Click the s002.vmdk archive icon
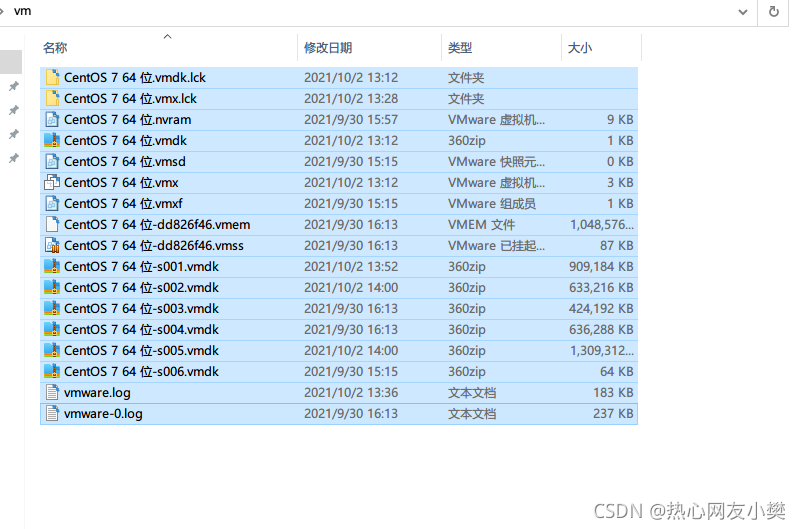This screenshot has width=801, height=529. coord(52,287)
